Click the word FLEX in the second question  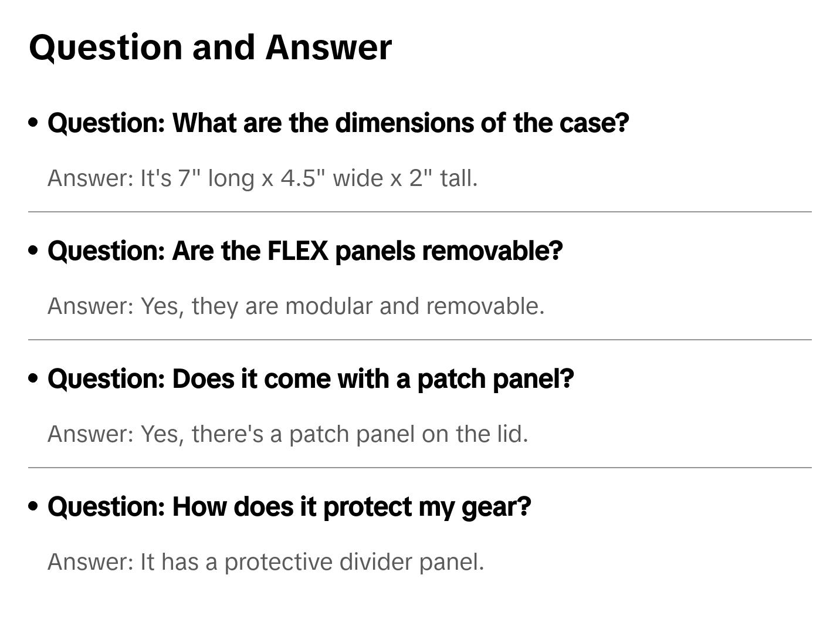pyautogui.click(x=297, y=251)
